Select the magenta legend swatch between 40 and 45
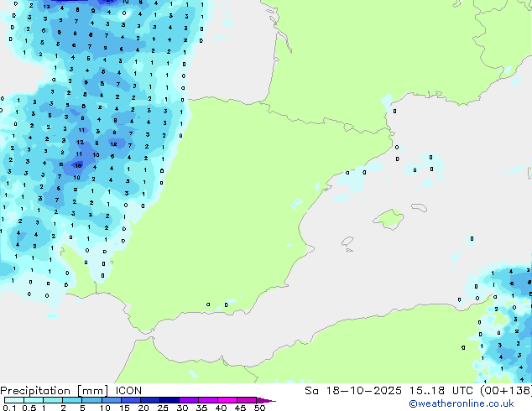Viewport: 532px width, 411px height. (x=227, y=400)
